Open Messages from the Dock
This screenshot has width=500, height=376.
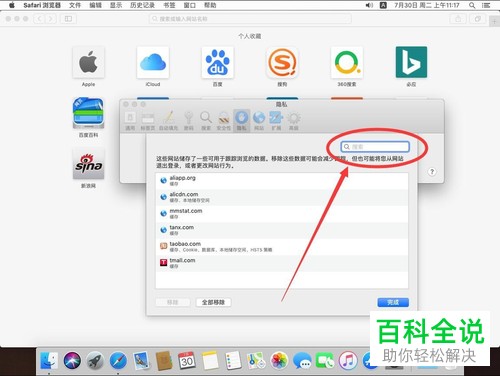[302, 361]
